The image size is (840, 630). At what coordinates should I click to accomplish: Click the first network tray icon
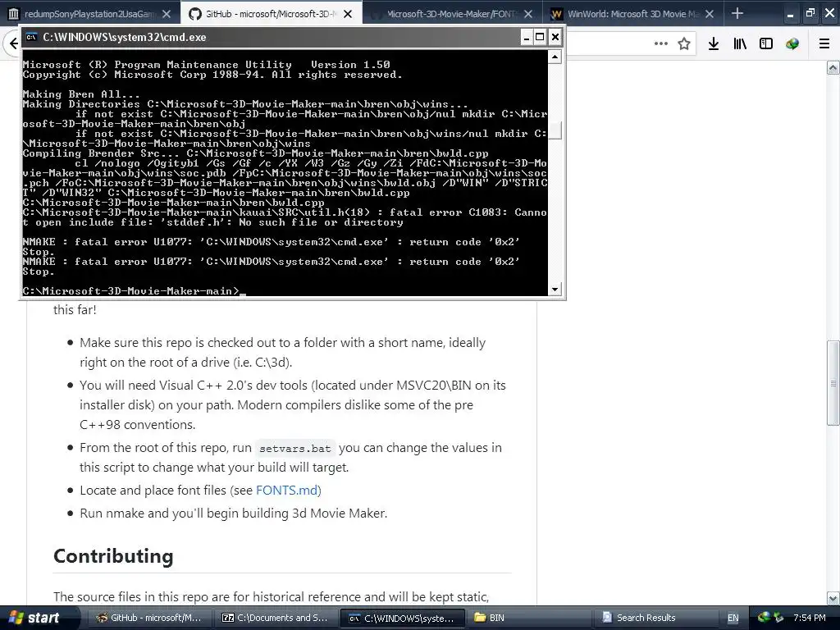click(764, 618)
